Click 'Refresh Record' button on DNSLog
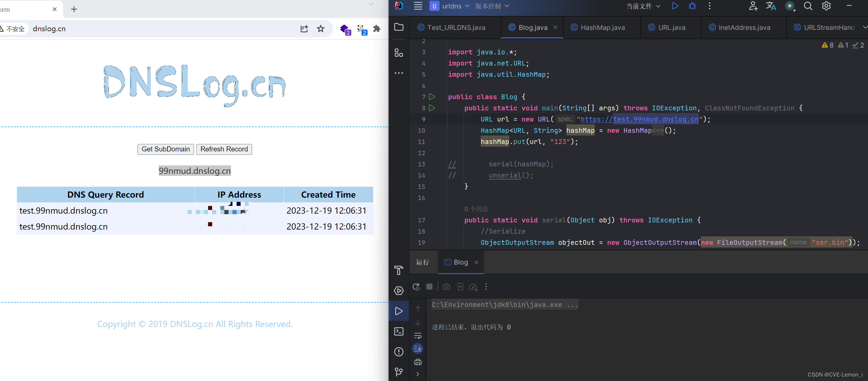This screenshot has width=868, height=381. point(224,149)
